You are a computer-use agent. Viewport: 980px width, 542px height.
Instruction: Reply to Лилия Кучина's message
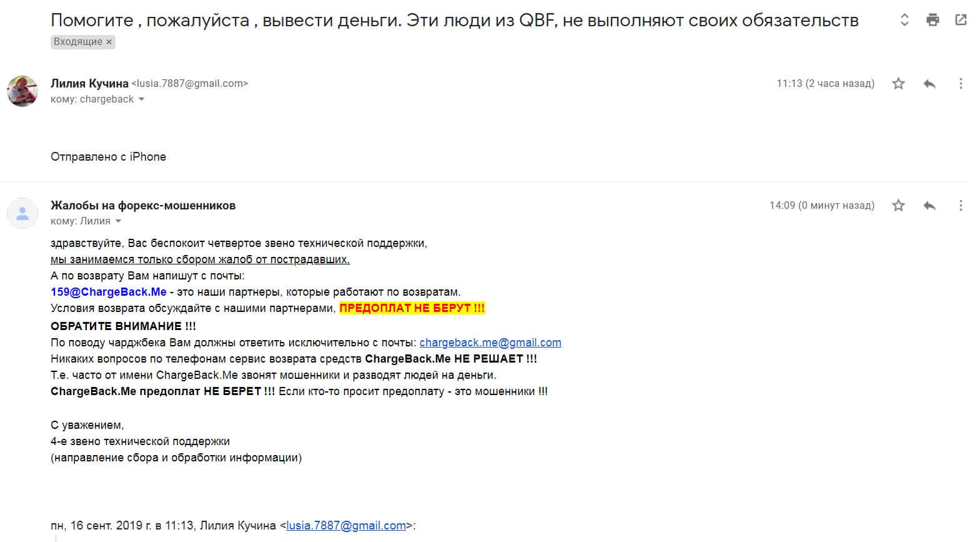(x=929, y=84)
